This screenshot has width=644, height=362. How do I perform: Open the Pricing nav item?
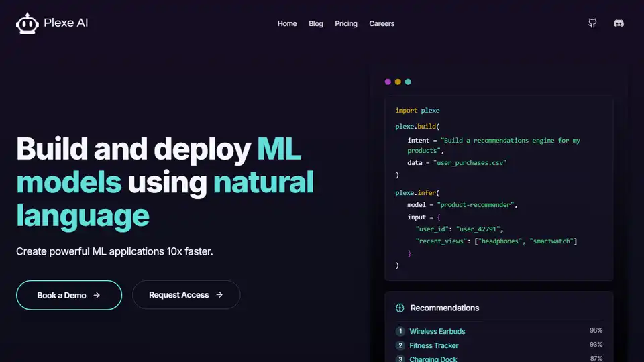346,24
